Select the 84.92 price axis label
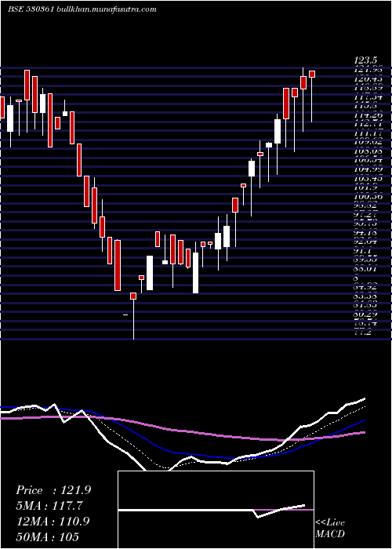 pyautogui.click(x=367, y=288)
